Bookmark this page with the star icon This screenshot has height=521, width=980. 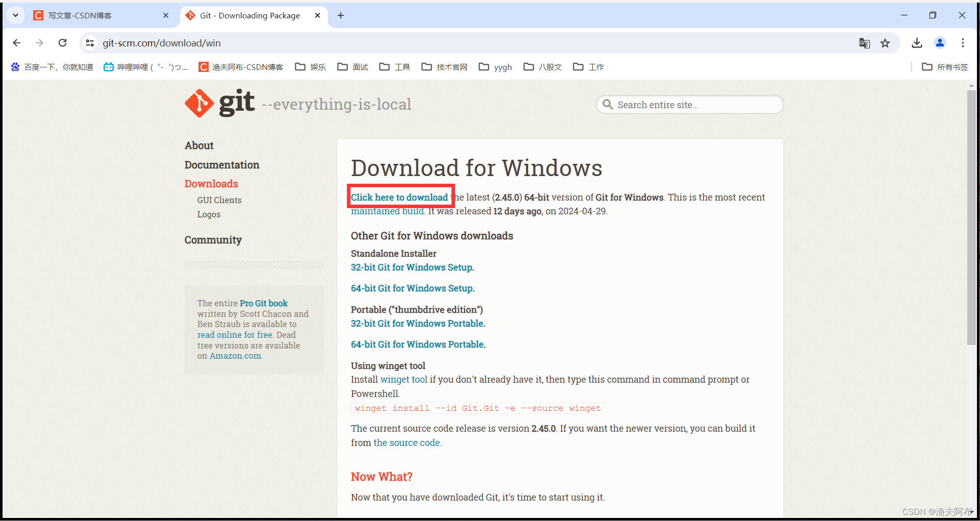[885, 43]
